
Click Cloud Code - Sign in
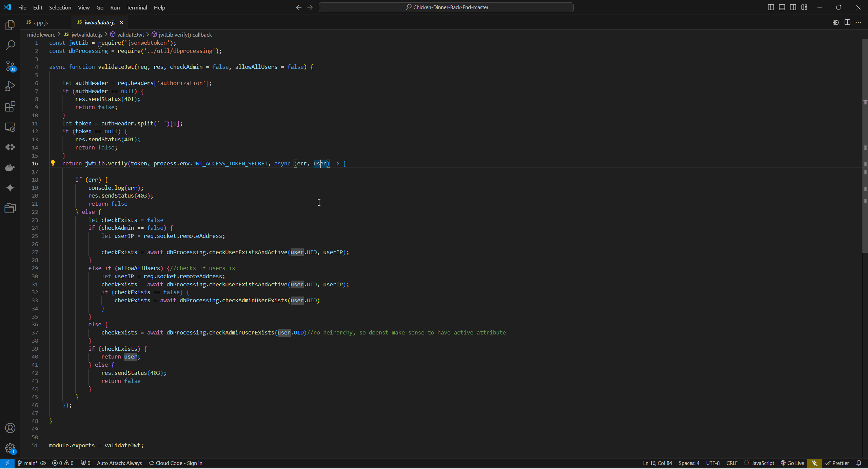(x=176, y=463)
